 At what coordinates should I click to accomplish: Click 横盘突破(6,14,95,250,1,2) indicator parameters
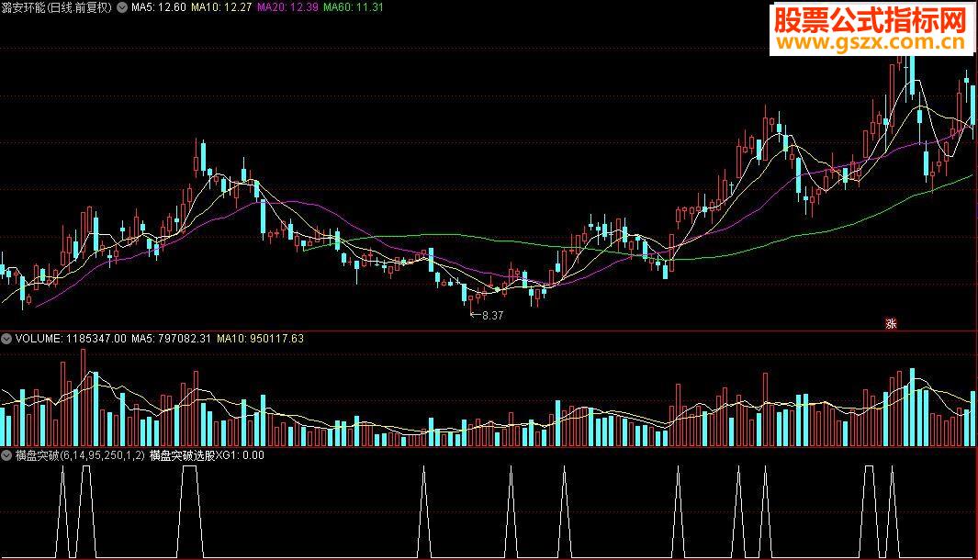coord(80,455)
